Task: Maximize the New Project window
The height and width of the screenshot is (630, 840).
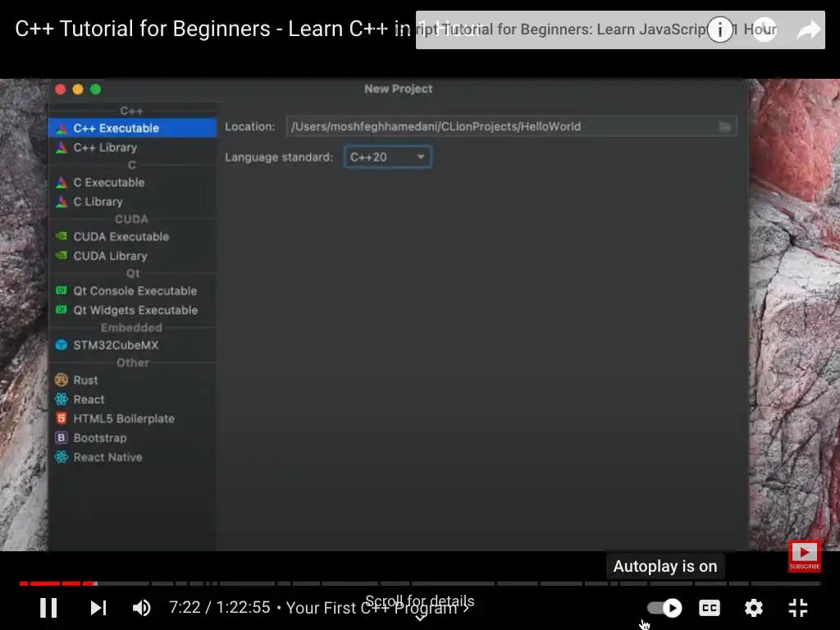Action: pyautogui.click(x=95, y=89)
